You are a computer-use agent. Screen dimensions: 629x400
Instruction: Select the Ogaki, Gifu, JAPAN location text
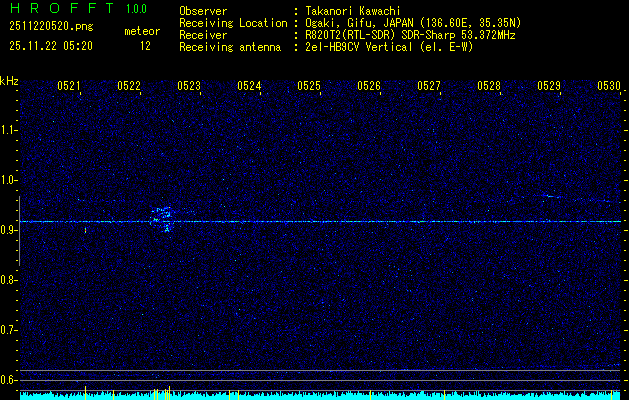414,23
